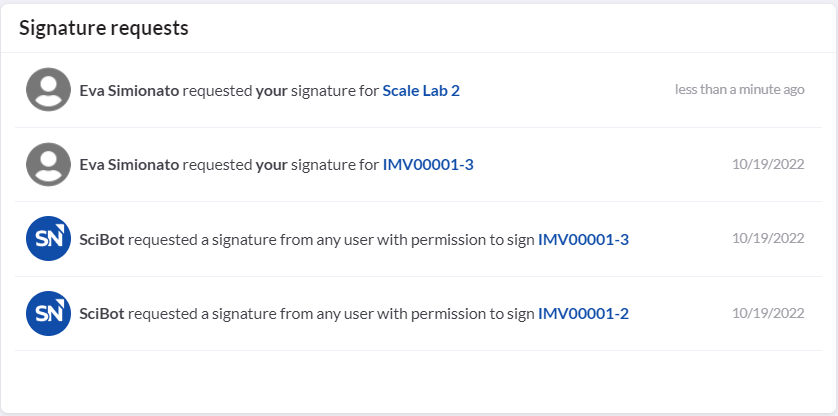Click "permission to sign" text in IMV00001-2 row

pos(478,314)
